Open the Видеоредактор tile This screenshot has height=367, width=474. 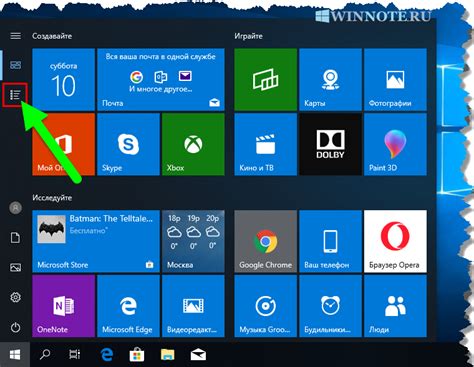193,306
